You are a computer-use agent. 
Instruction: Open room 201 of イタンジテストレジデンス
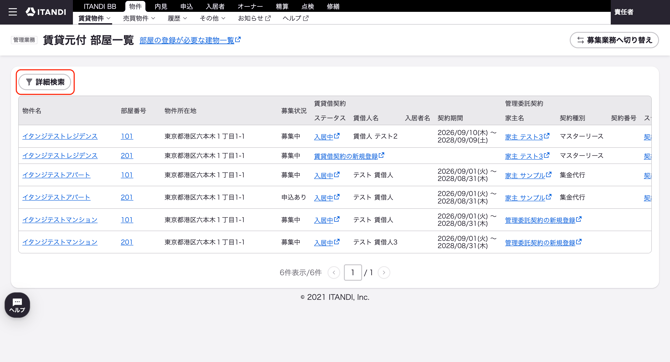pos(127,156)
